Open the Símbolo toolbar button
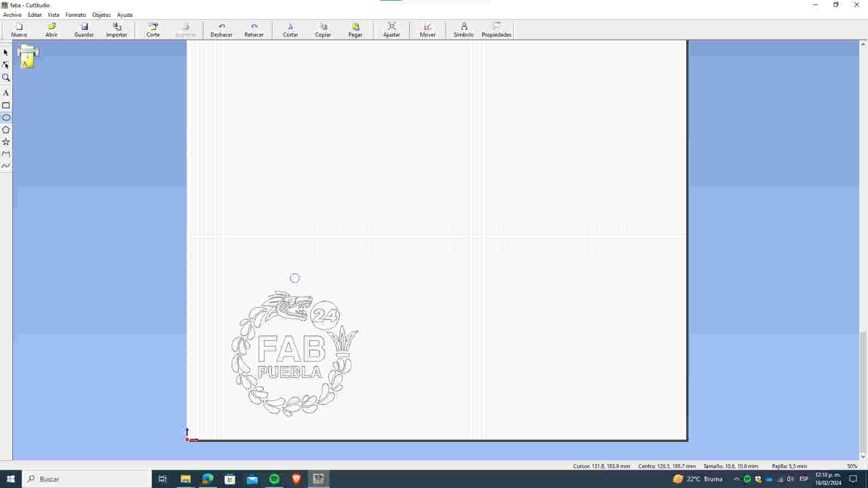The image size is (868, 488). click(x=463, y=30)
